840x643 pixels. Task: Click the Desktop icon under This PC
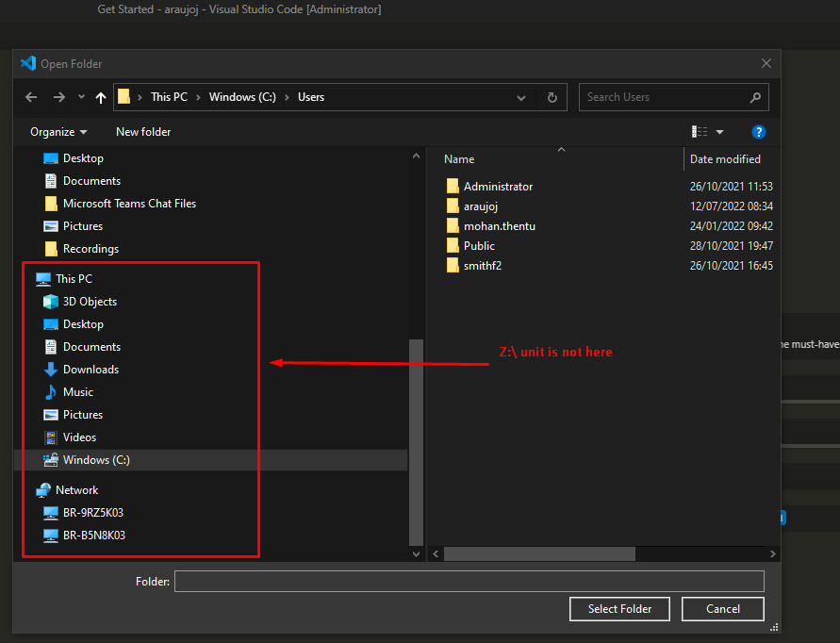coord(51,324)
